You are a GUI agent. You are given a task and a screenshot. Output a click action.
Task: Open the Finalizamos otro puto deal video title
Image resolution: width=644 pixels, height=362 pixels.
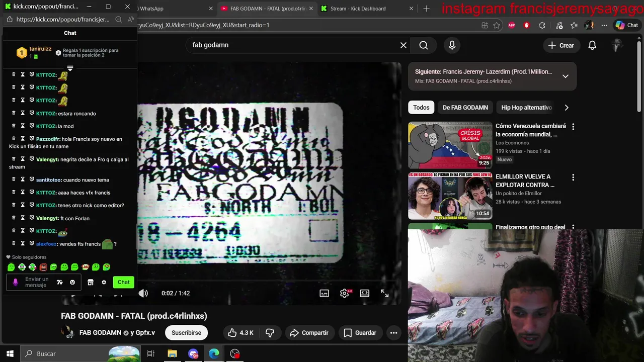[530, 227]
